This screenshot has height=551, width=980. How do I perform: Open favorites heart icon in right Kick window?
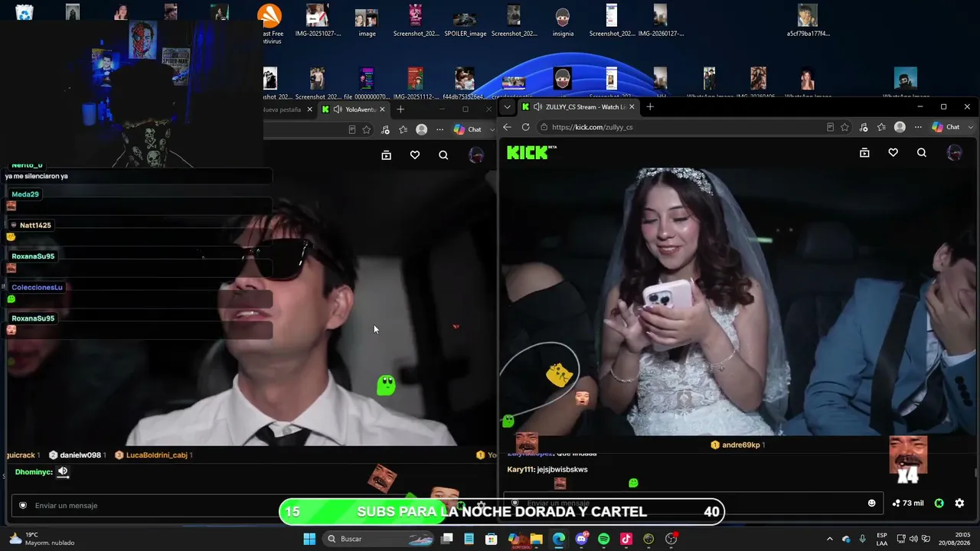(x=893, y=153)
